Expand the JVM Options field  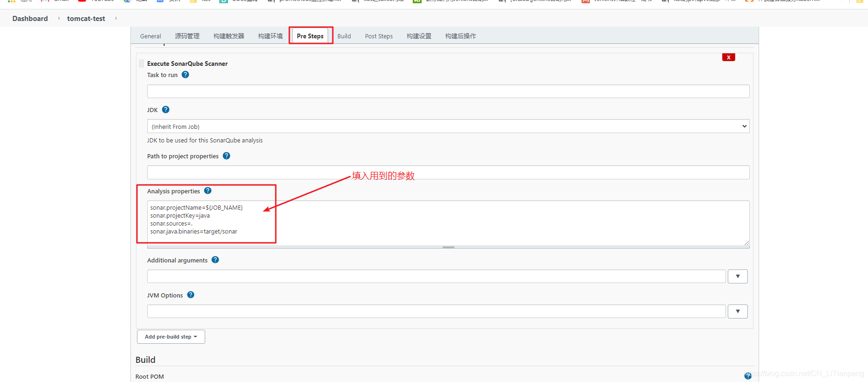pos(738,311)
